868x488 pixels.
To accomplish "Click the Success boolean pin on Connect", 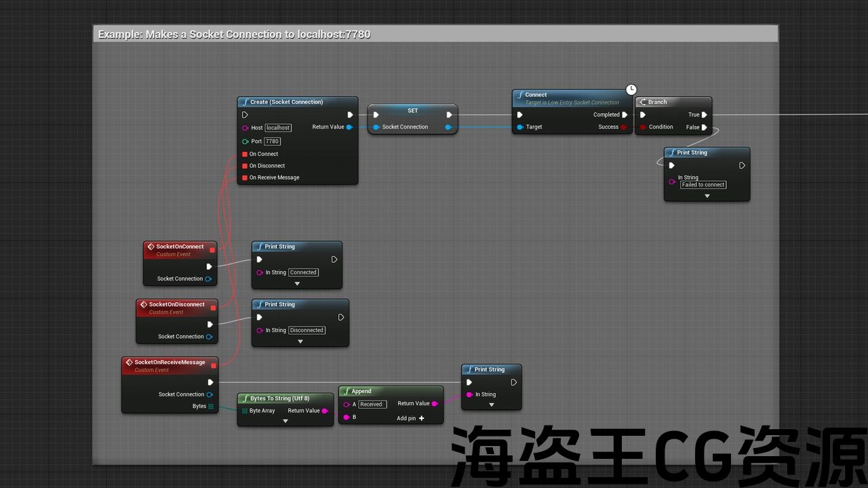I will tap(624, 127).
